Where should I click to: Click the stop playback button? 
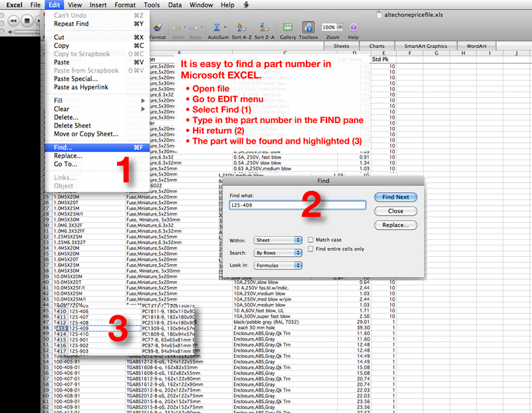tap(27, 21)
